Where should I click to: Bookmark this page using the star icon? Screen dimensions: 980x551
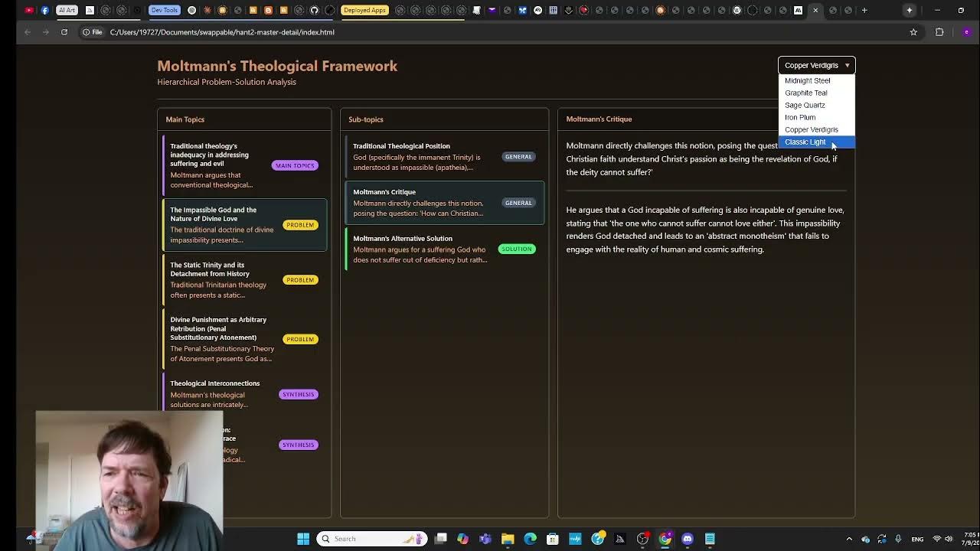(913, 32)
